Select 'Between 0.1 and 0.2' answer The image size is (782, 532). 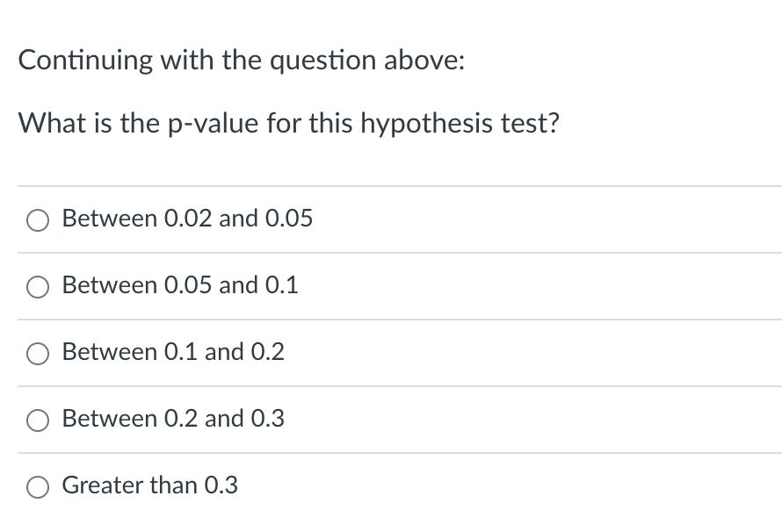pyautogui.click(x=37, y=354)
